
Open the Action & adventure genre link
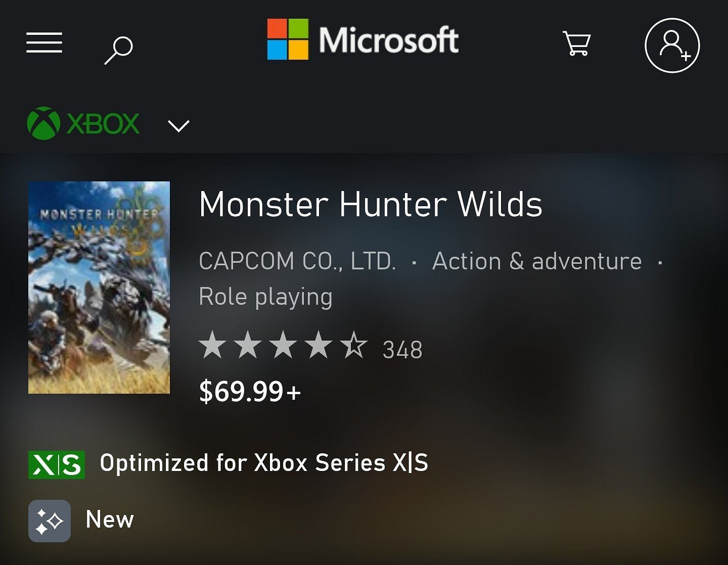click(537, 261)
